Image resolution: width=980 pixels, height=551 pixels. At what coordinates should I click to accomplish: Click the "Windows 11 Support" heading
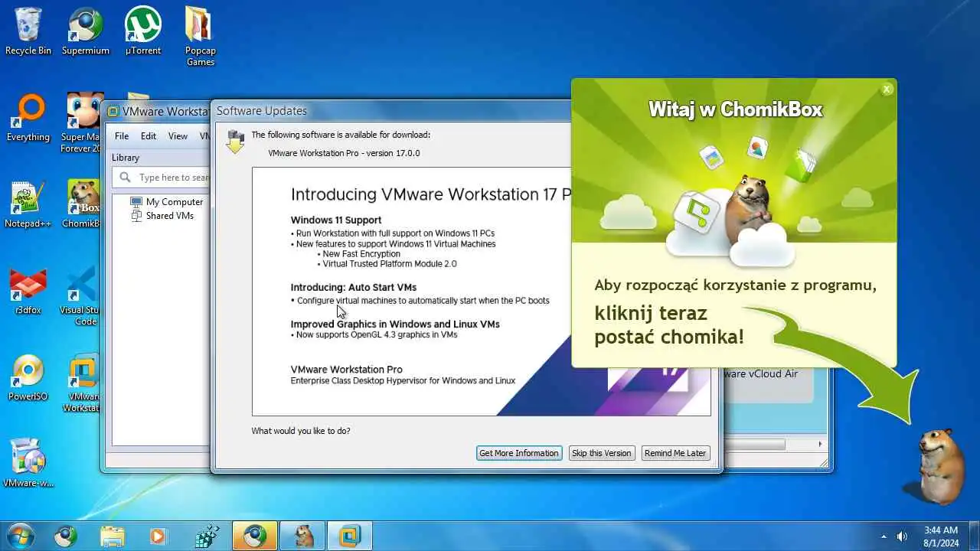click(x=336, y=220)
